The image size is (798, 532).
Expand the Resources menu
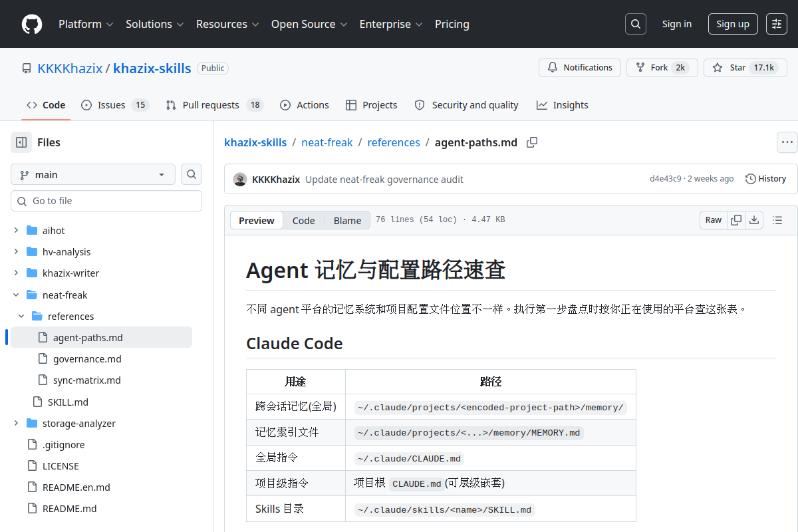point(227,24)
